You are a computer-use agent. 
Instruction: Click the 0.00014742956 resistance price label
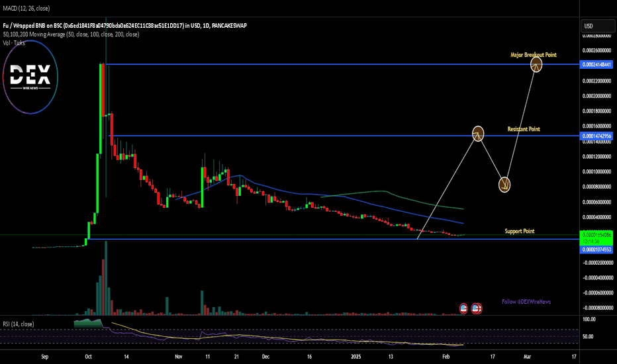coord(596,136)
